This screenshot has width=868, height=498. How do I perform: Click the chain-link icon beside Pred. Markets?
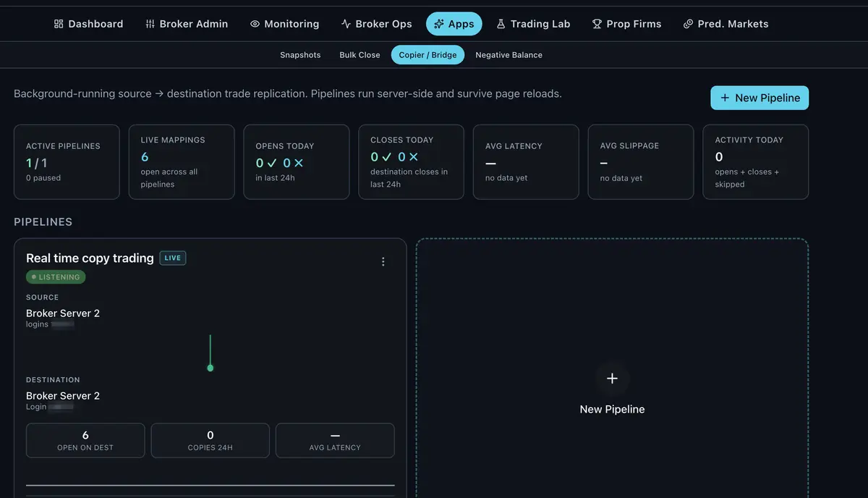(x=688, y=24)
